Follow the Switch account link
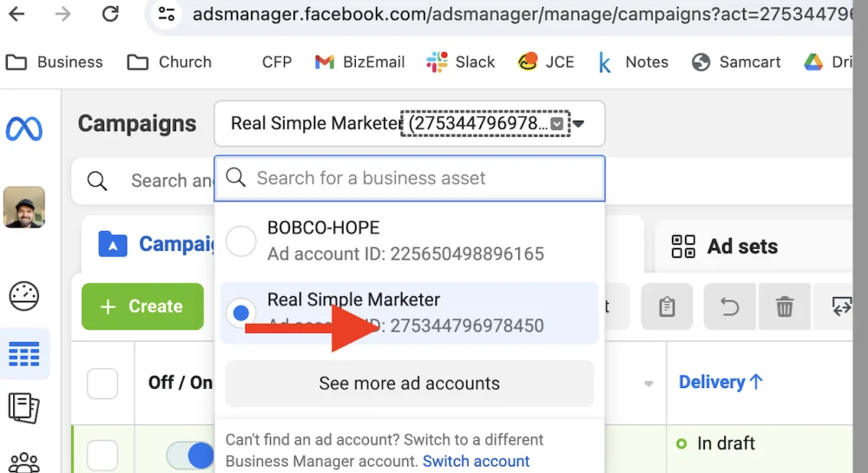This screenshot has height=473, width=868. [476, 462]
